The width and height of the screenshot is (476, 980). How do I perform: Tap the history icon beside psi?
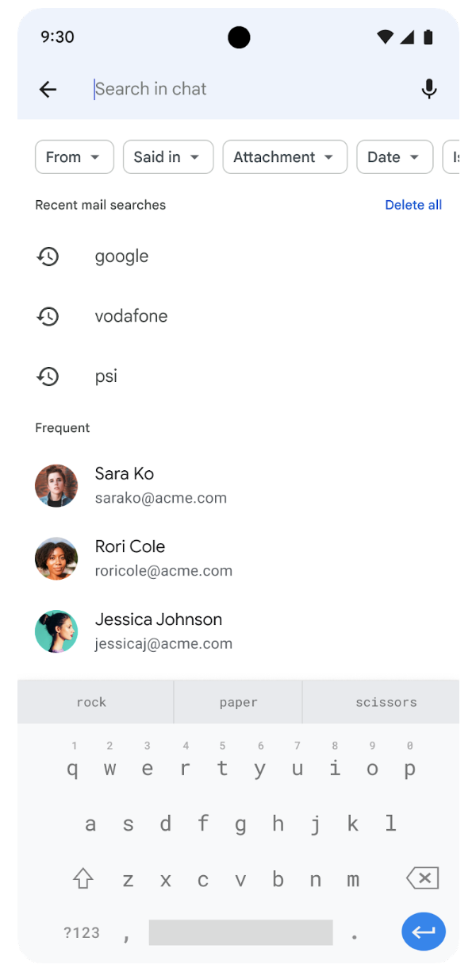click(48, 376)
